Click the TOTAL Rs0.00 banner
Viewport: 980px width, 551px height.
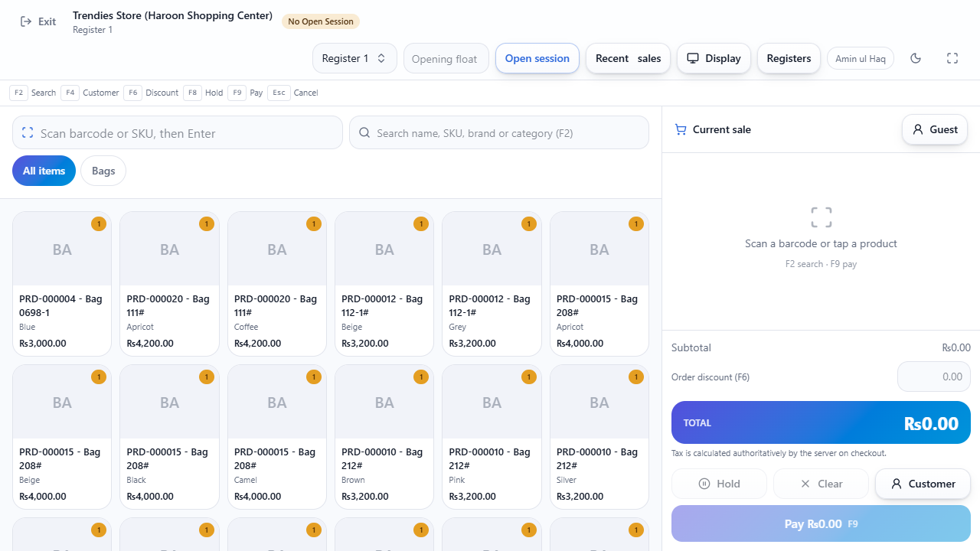click(821, 422)
